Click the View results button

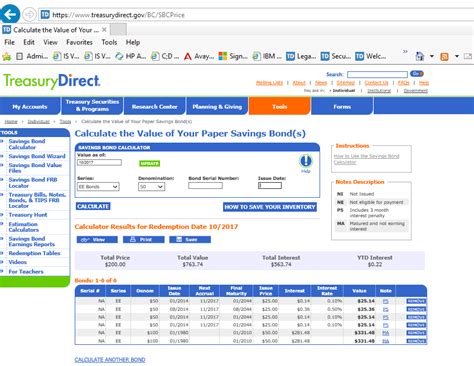tap(97, 239)
